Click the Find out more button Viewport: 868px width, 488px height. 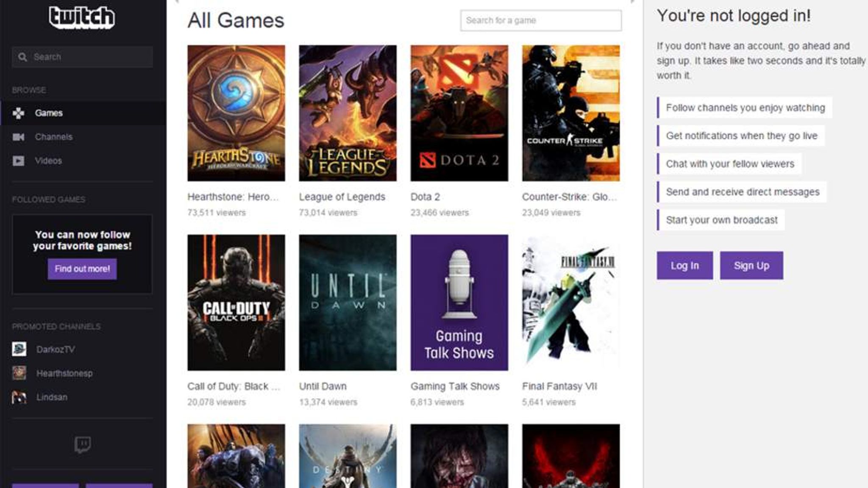(x=82, y=268)
